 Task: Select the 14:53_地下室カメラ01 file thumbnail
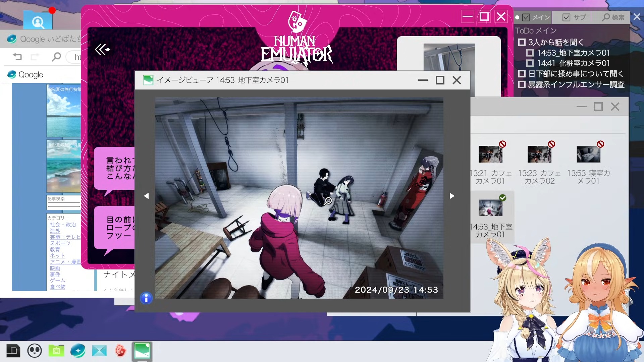(x=491, y=208)
